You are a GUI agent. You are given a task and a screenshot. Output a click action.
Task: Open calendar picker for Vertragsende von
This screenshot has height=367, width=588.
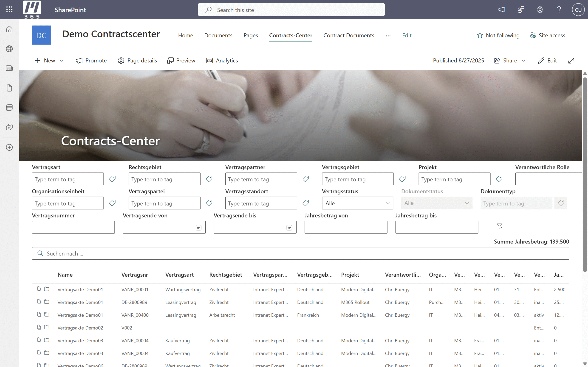coord(198,228)
